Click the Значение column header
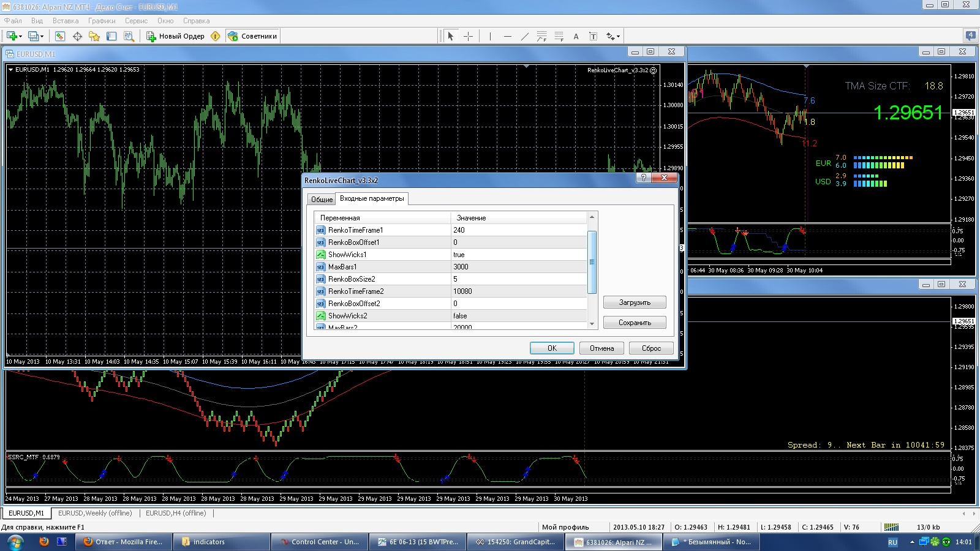The width and height of the screenshot is (980, 551). 519,218
